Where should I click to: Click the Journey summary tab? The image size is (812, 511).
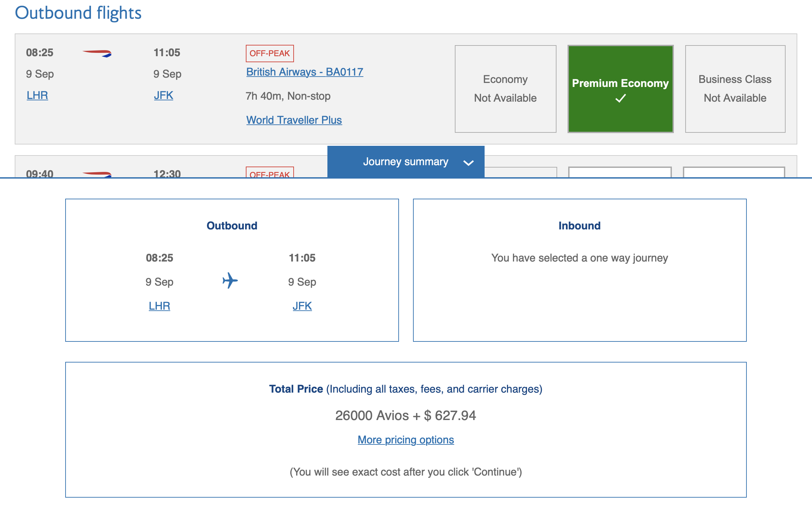point(405,162)
